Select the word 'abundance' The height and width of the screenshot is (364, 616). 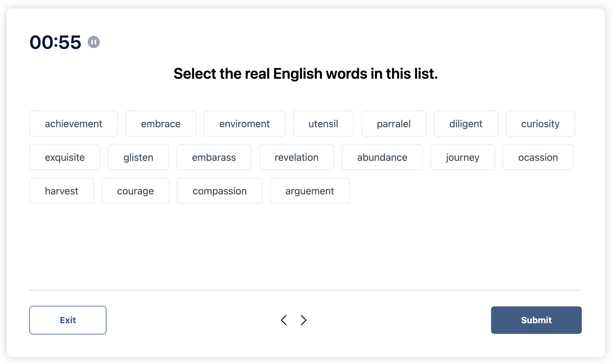(382, 157)
